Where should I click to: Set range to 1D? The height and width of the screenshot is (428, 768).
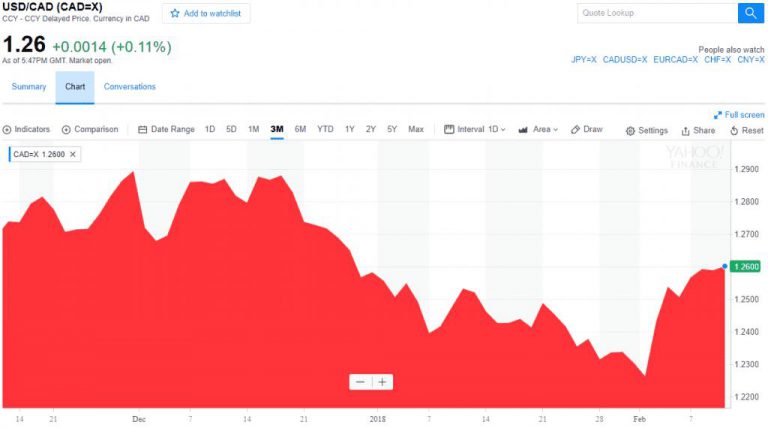[x=210, y=129]
